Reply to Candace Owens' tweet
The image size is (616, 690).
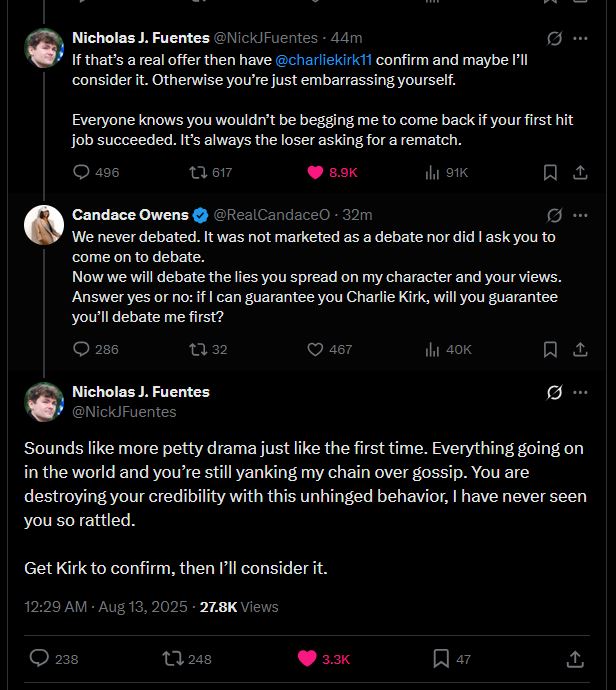(83, 349)
